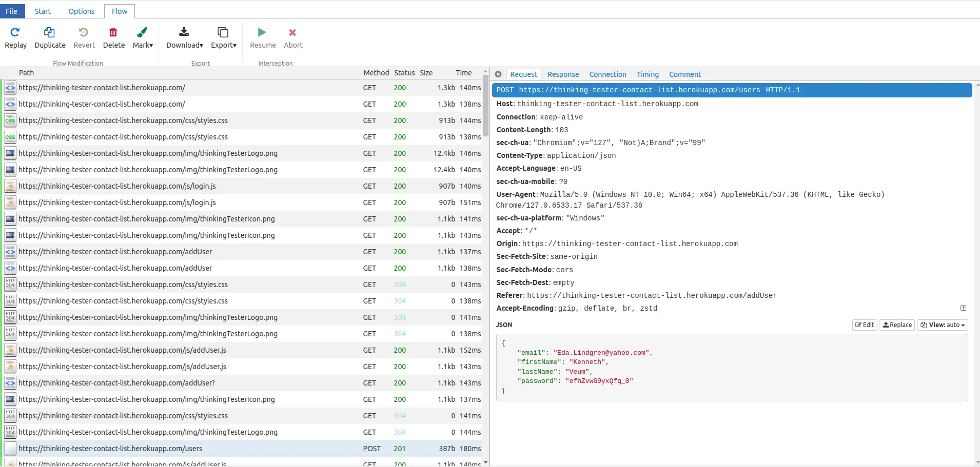The width and height of the screenshot is (980, 467).
Task: Click the 387b size cell
Action: 447,449
